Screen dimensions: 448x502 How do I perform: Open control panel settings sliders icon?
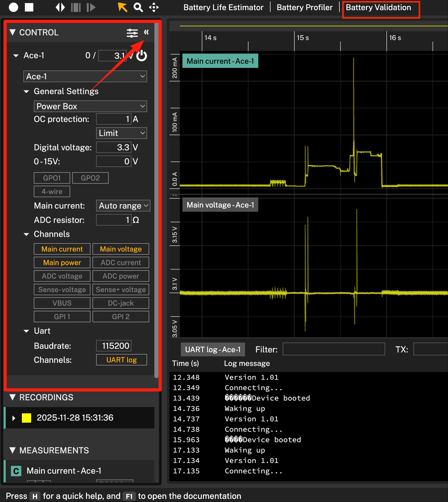click(132, 33)
